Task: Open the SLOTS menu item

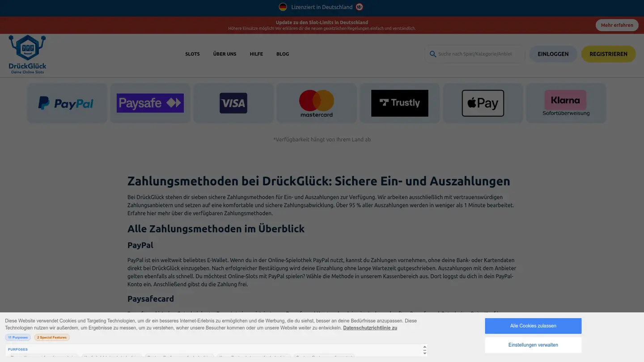Action: (192, 54)
